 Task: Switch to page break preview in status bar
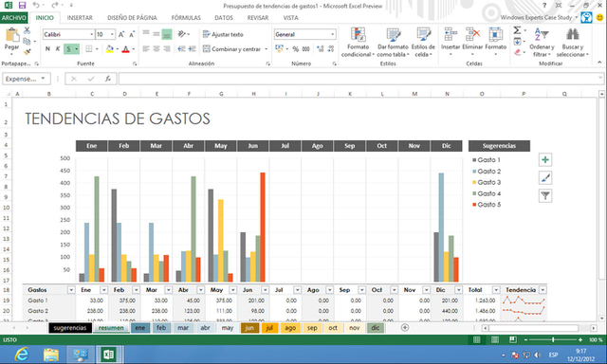point(513,339)
